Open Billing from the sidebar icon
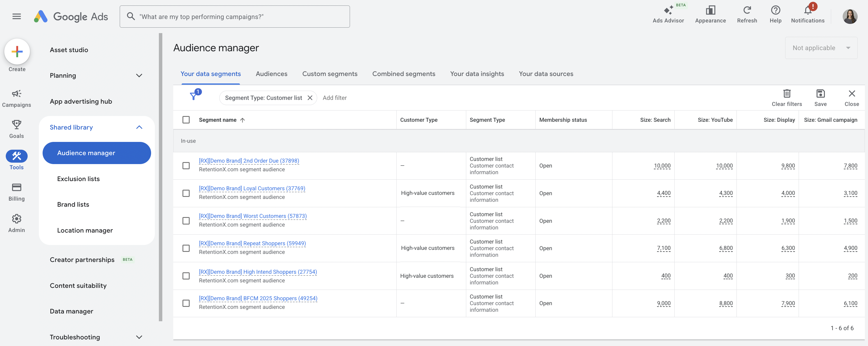The width and height of the screenshot is (868, 346). tap(16, 188)
